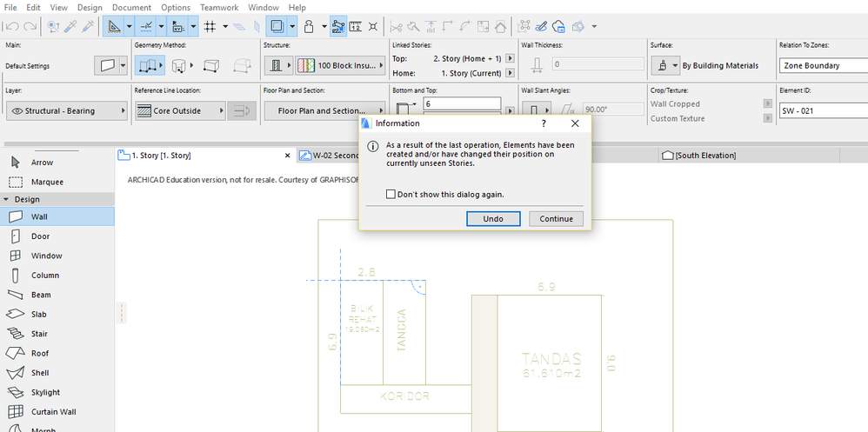Viewport: 868px width, 432px height.
Task: Toggle the Guide Lines triangle icon
Action: (x=114, y=26)
